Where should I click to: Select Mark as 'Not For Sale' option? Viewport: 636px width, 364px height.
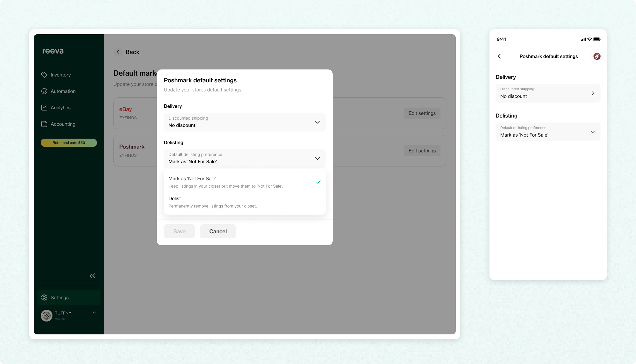[245, 182]
